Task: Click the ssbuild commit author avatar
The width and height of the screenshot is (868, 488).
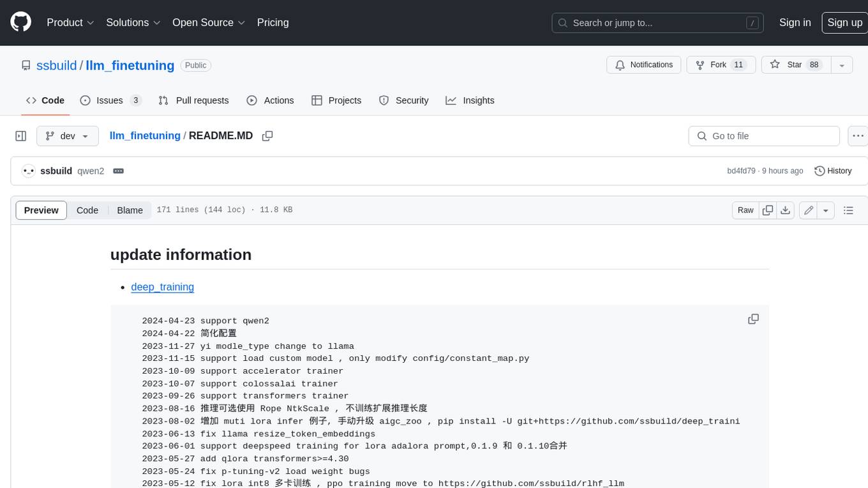Action: 28,171
